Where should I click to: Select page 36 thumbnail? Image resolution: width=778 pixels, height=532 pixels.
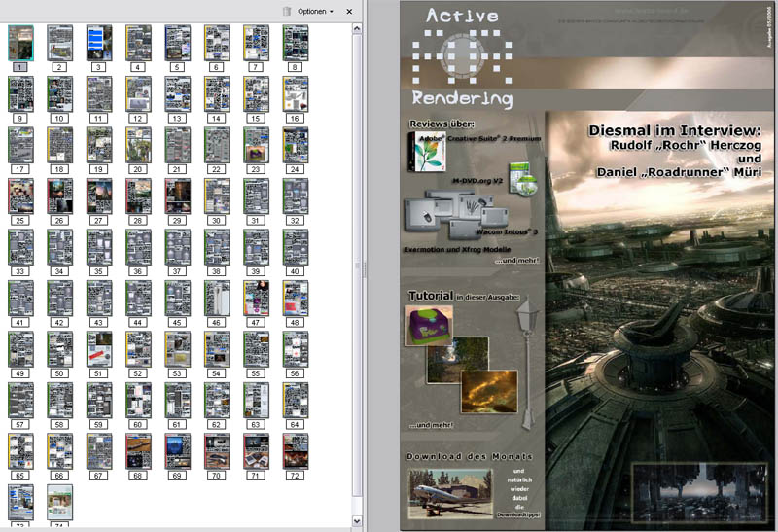[x=138, y=248]
